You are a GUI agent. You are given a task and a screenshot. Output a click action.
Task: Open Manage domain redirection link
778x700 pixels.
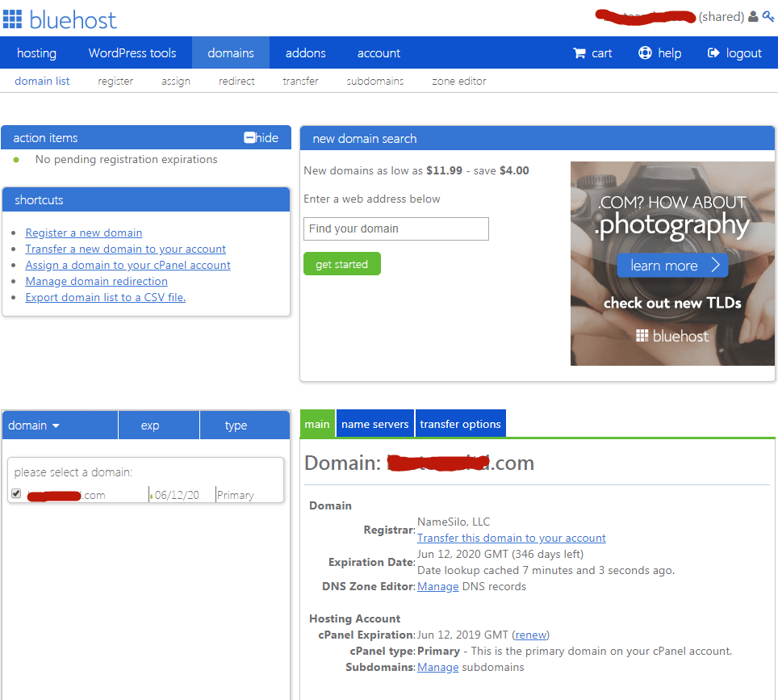pyautogui.click(x=97, y=281)
